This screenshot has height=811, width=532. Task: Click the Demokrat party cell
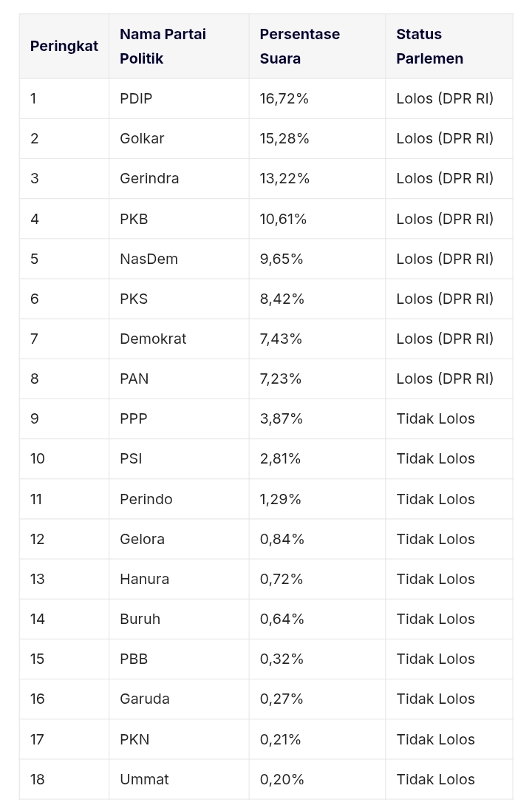(x=179, y=339)
